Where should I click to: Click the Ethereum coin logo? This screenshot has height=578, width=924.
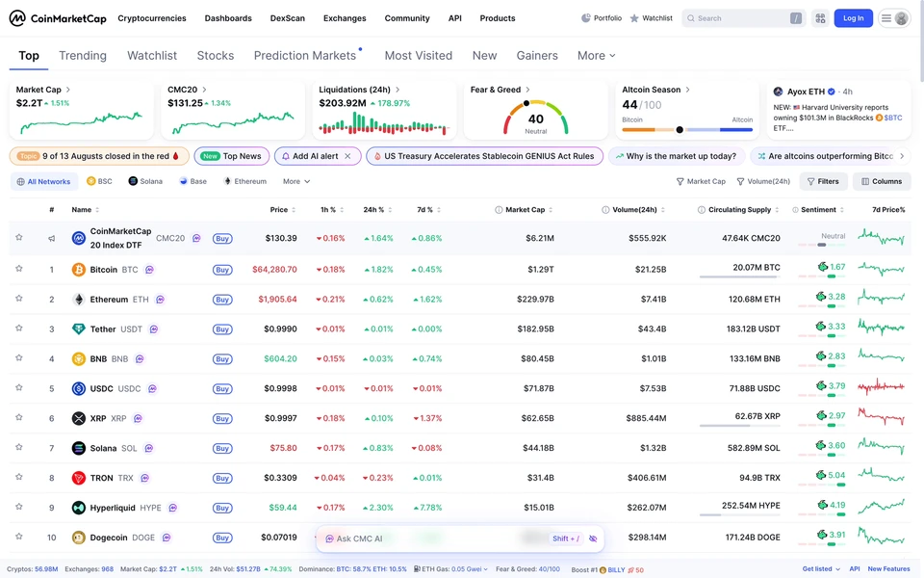[78, 300]
